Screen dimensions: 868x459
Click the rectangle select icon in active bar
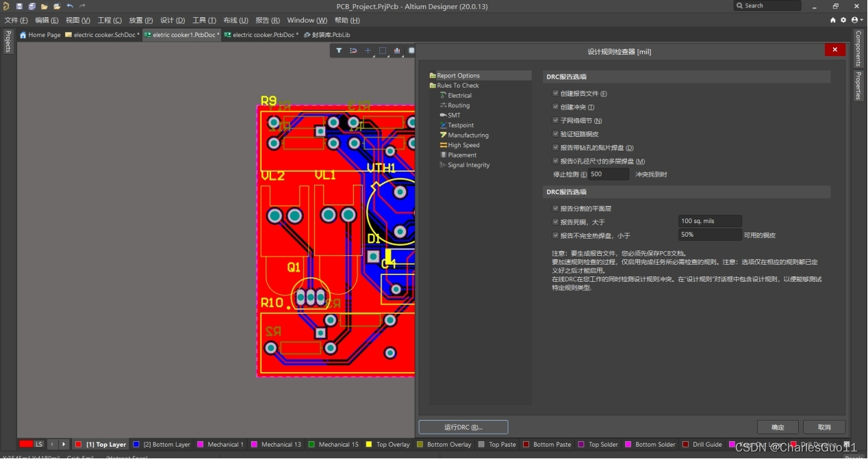click(383, 51)
